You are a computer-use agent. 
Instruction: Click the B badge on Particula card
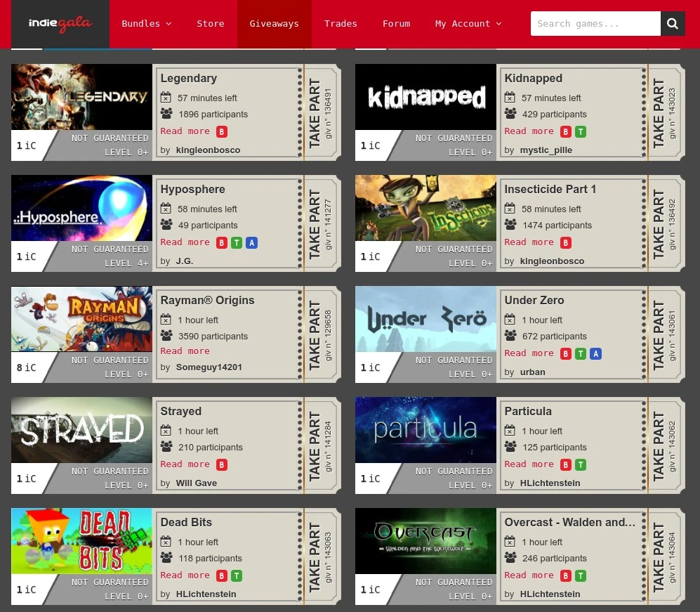pyautogui.click(x=566, y=464)
